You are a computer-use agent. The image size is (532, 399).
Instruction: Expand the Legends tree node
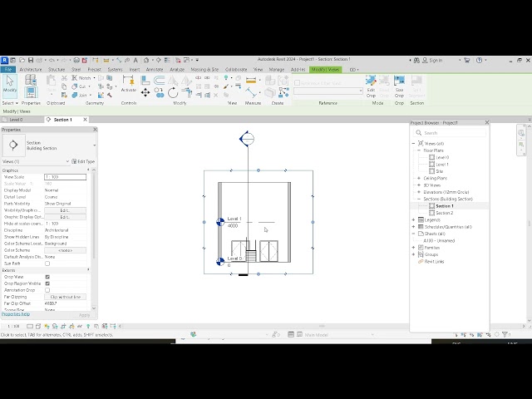414,219
